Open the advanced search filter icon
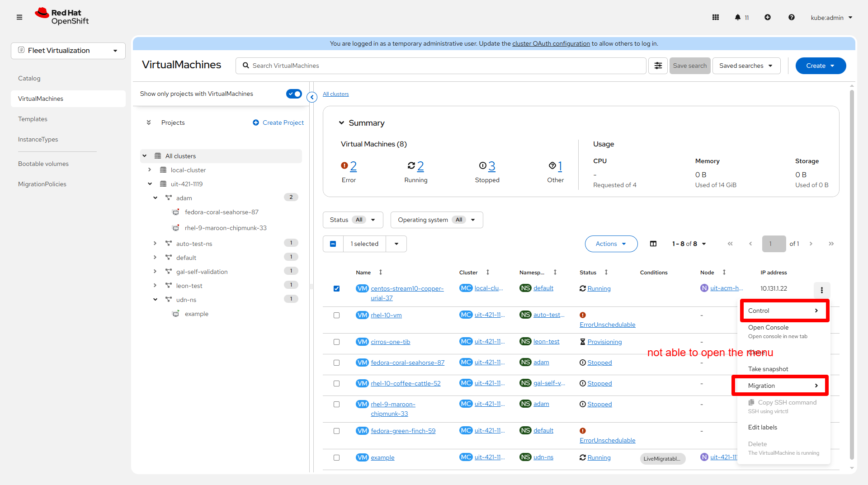This screenshot has width=868, height=485. 658,66
